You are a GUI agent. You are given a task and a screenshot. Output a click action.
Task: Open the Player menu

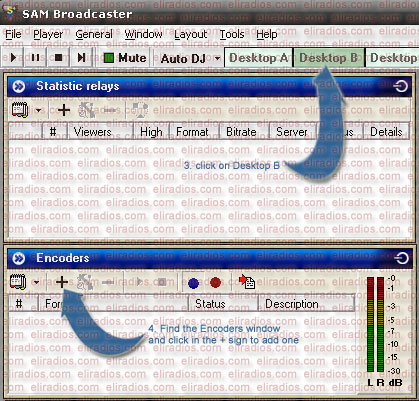[x=48, y=34]
